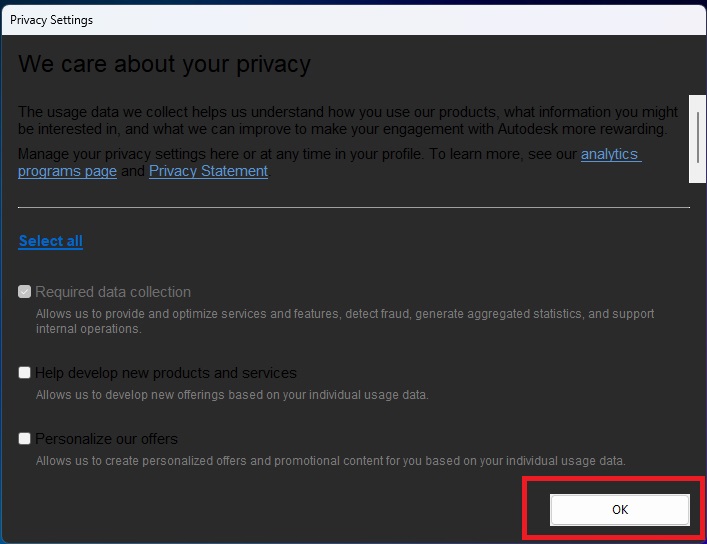Click the 'Required data collection' label text
707x544 pixels.
(x=113, y=292)
